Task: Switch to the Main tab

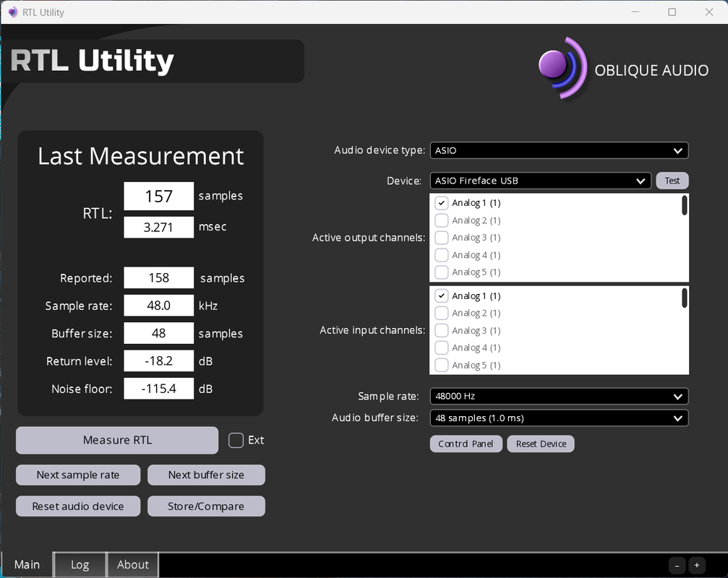Action: coord(27,564)
